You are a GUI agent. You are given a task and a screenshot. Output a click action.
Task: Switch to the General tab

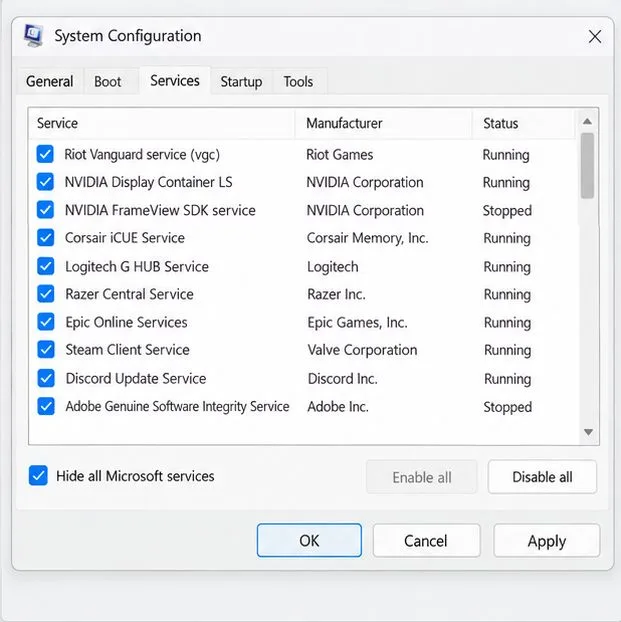pyautogui.click(x=50, y=82)
